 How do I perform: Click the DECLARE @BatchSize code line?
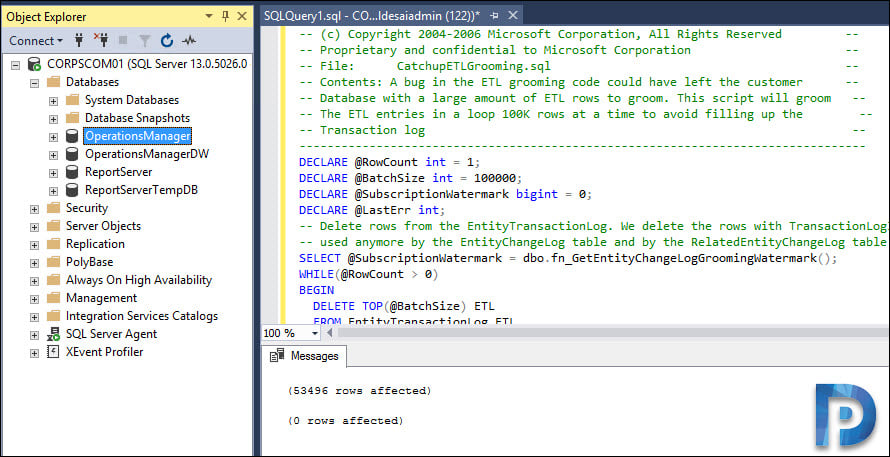(x=410, y=178)
